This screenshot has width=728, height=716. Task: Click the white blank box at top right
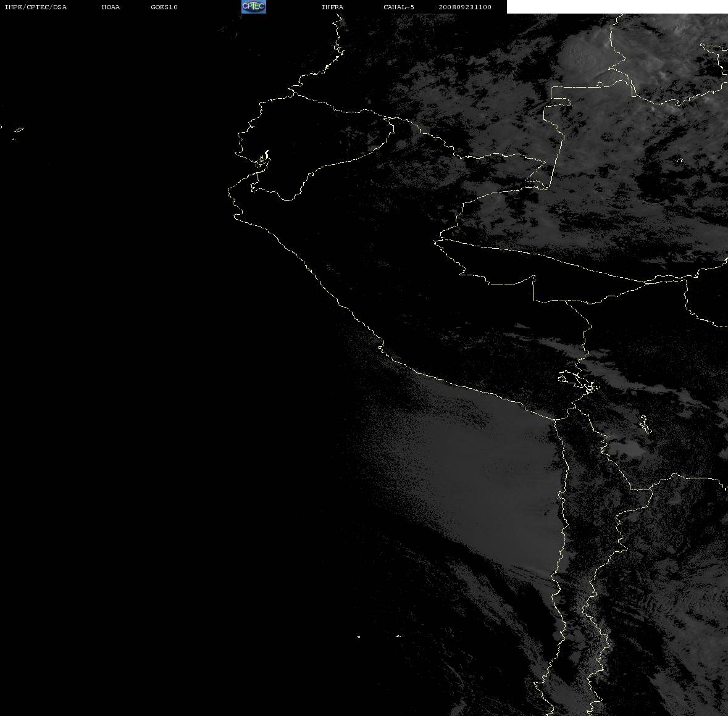point(617,7)
